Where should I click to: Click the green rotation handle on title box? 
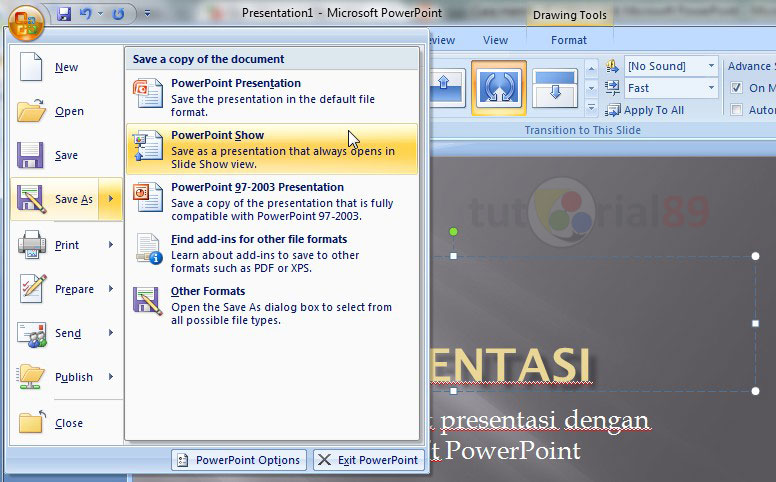pyautogui.click(x=453, y=231)
